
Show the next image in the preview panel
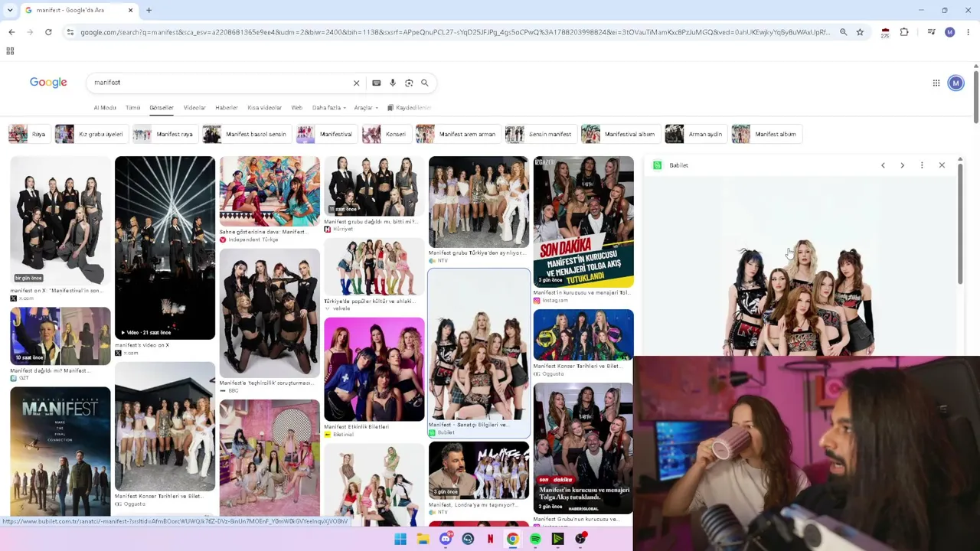click(902, 165)
